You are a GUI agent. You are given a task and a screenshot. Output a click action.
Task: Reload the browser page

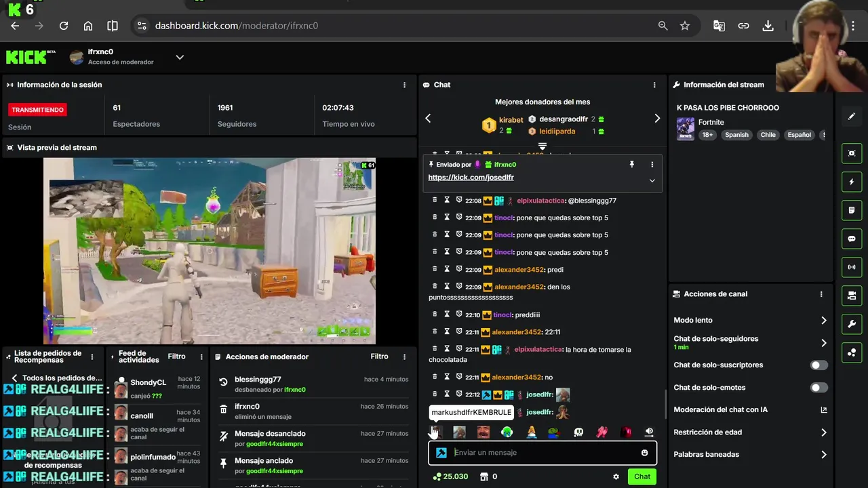coord(64,26)
